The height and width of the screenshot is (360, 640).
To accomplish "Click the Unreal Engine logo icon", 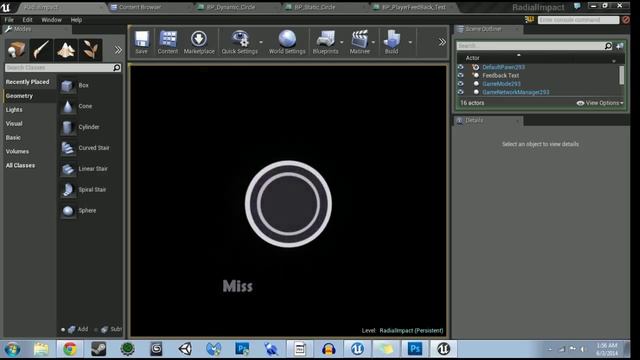I will coord(6,7).
